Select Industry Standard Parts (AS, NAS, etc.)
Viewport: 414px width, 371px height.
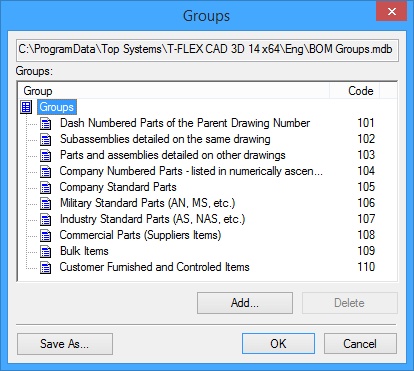[153, 219]
